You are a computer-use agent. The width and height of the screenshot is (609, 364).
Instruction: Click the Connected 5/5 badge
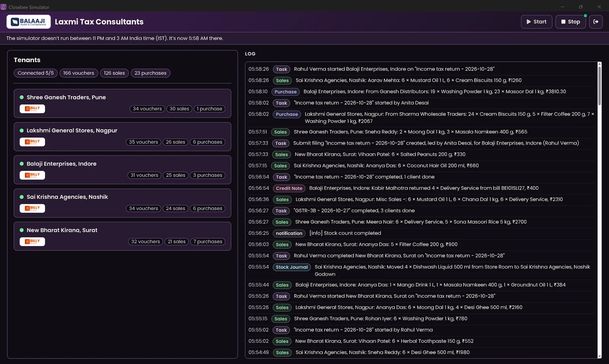pyautogui.click(x=36, y=73)
